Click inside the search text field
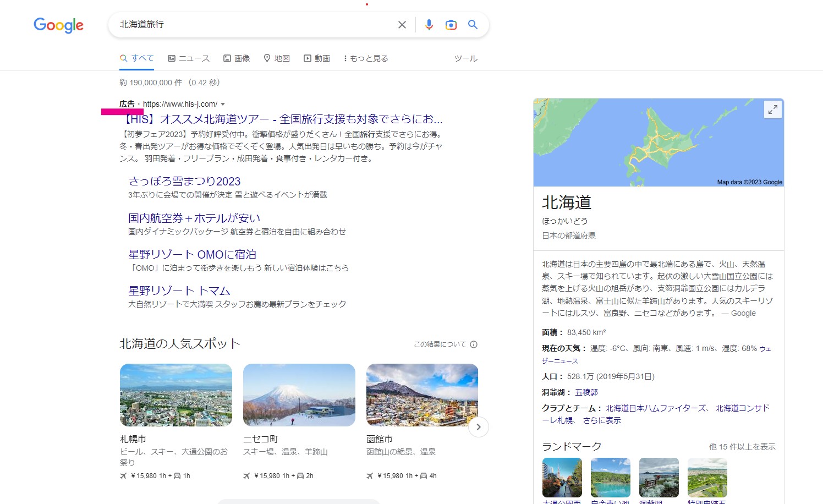This screenshot has height=504, width=823. tap(248, 25)
